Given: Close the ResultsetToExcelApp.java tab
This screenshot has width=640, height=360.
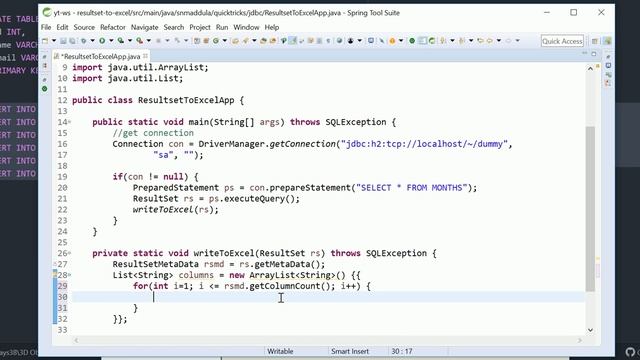Looking at the screenshot, I should [145, 56].
